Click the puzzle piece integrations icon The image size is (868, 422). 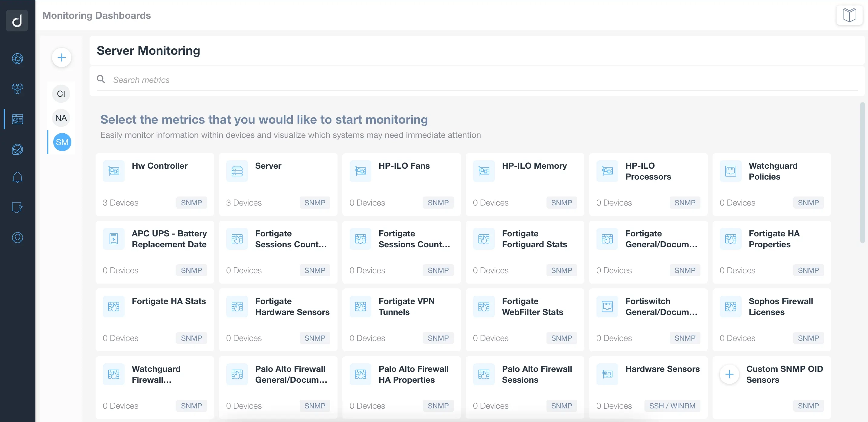18,207
